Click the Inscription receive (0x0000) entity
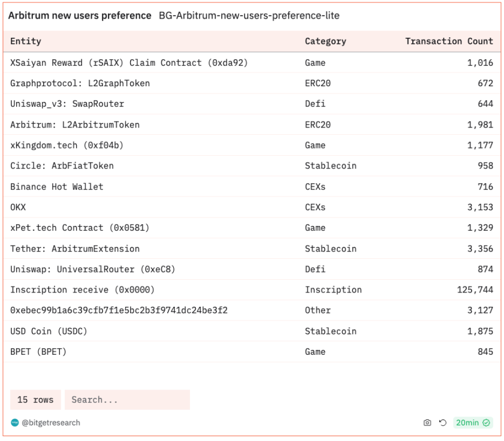Viewport: 504px width, 441px height. coord(82,290)
